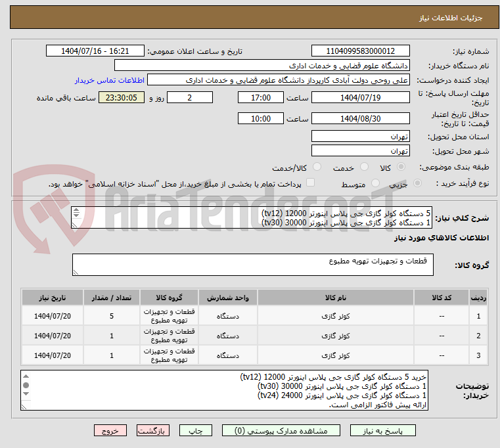
Task: Click resize grip of شرح کلی نیاز box
Action: pyautogui.click(x=75, y=225)
